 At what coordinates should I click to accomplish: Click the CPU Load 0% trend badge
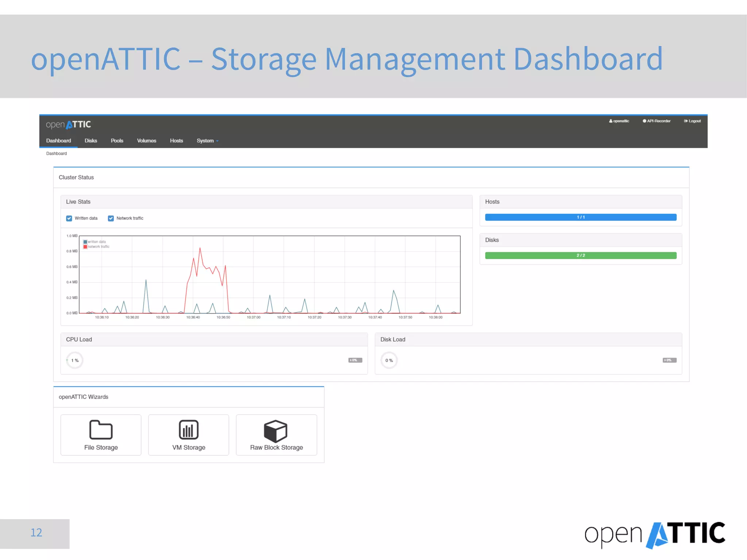pyautogui.click(x=355, y=360)
